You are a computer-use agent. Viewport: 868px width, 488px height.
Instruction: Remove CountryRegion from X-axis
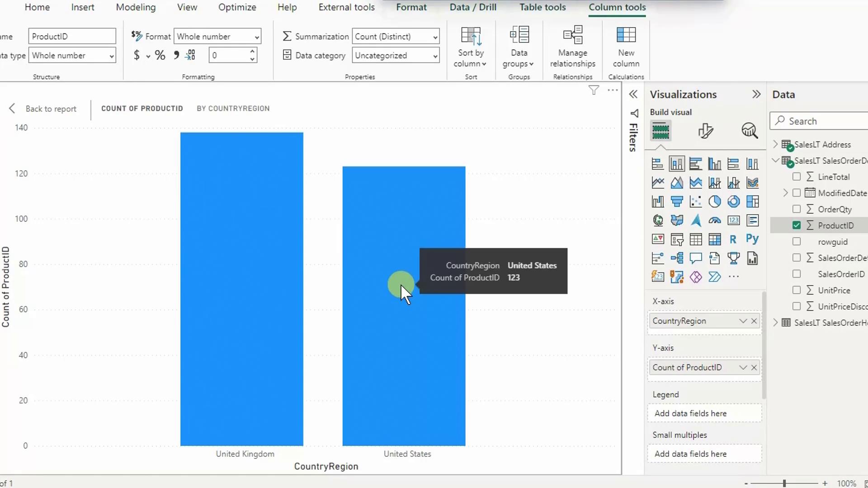754,321
